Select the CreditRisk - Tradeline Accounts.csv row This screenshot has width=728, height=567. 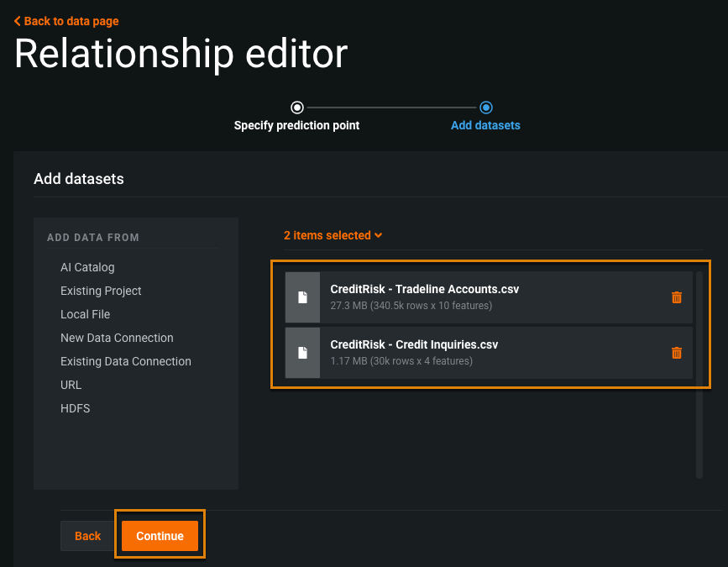click(x=489, y=297)
